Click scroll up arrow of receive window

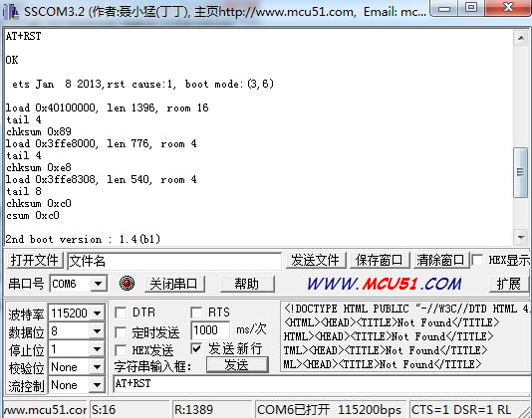point(521,38)
